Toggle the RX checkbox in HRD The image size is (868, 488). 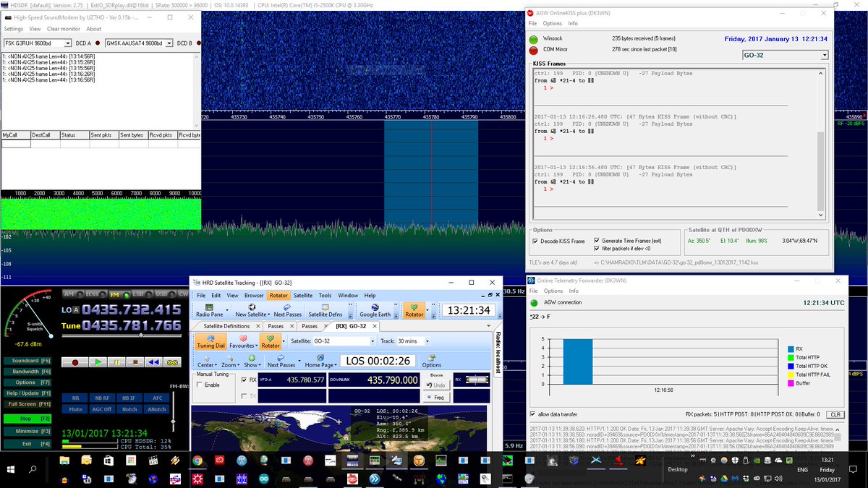244,380
